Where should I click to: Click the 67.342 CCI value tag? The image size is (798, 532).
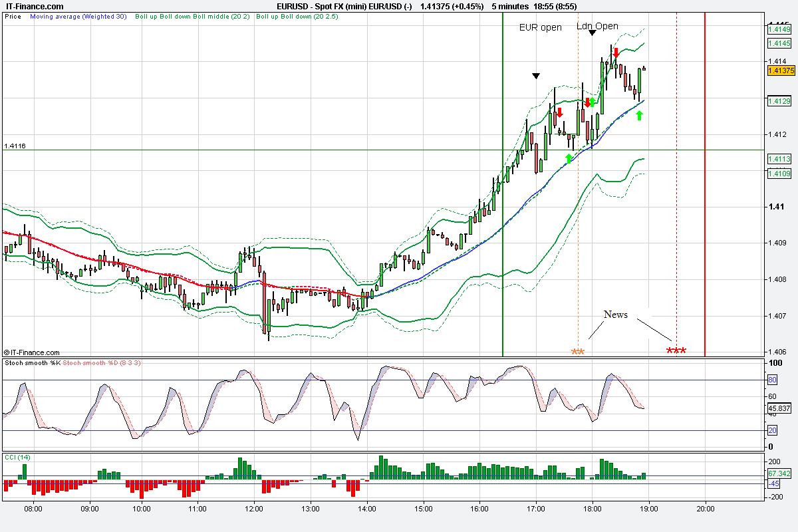(779, 473)
